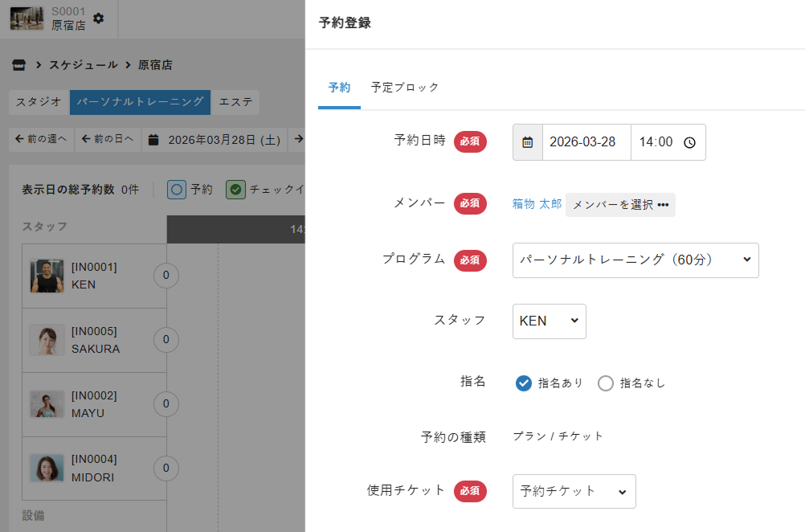Click the green チェックイン legend checkbox icon
Viewport: 805px width, 532px height.
tap(235, 190)
